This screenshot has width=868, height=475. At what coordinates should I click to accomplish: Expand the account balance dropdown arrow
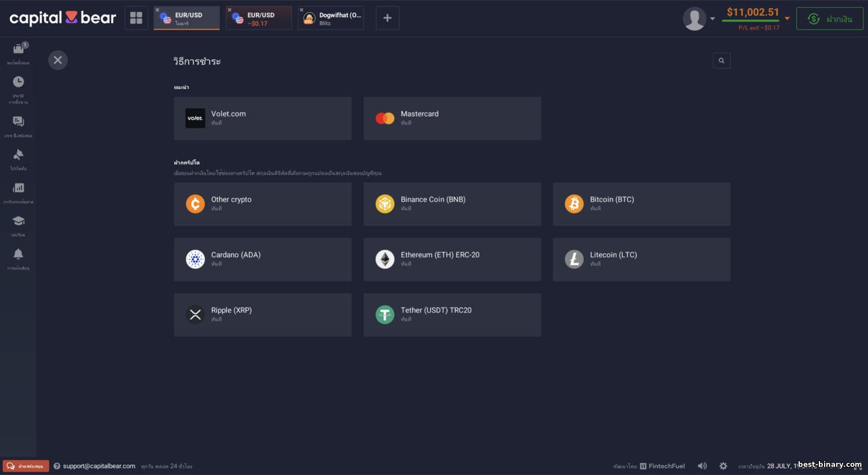787,19
